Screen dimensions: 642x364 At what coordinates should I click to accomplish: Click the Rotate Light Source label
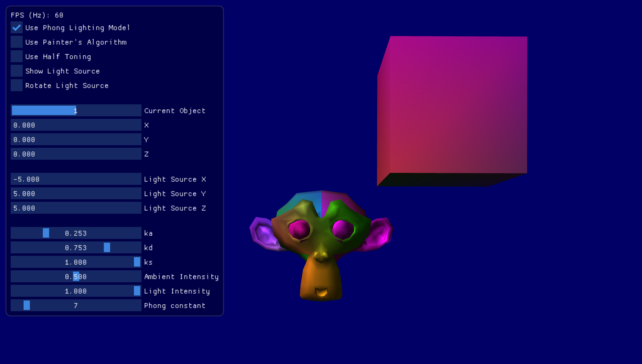[x=67, y=86]
